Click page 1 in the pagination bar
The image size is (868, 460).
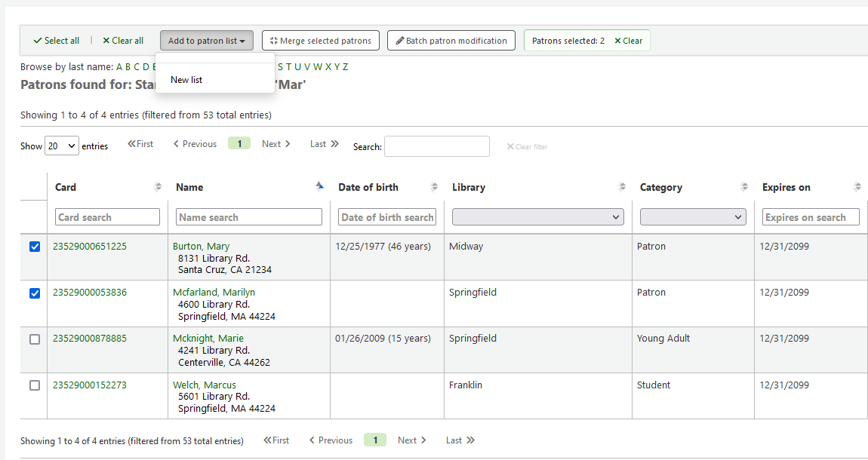point(239,143)
